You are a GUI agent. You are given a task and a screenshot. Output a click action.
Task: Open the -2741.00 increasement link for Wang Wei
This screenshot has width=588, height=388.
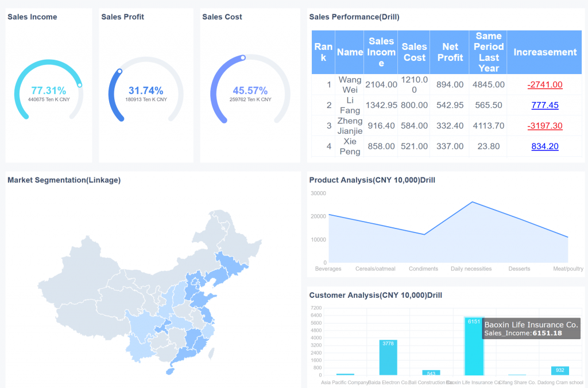pos(545,84)
